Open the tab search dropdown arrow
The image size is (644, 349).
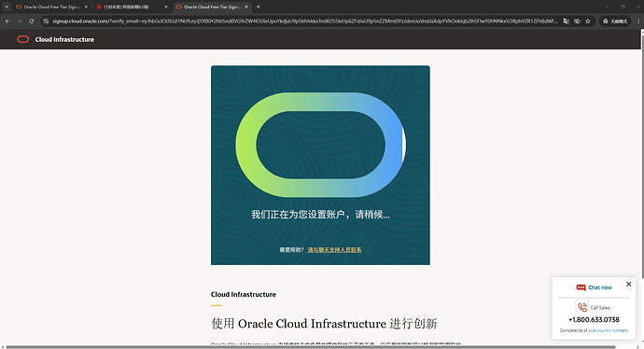point(7,7)
